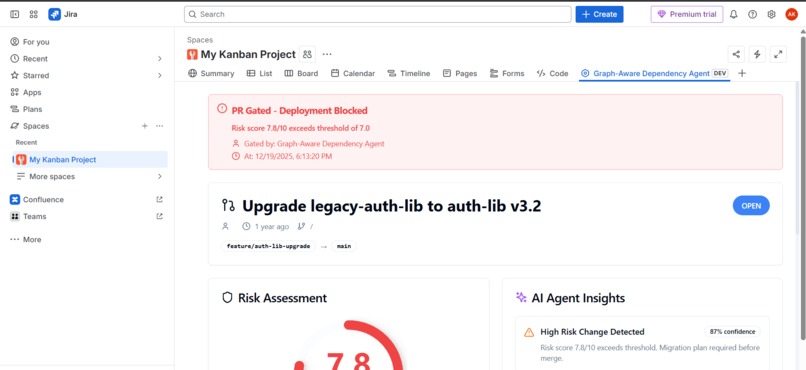Open the Pages tab
Screen dimensions: 806x370
tap(460, 73)
